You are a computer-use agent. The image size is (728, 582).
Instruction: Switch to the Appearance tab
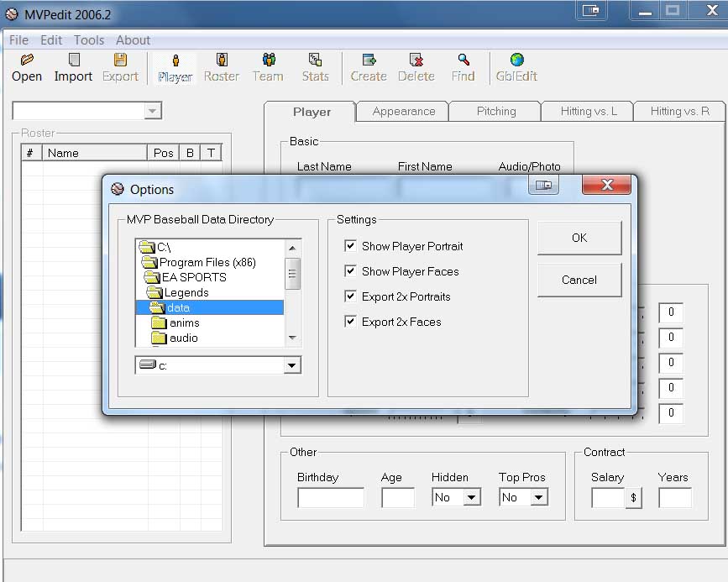(x=403, y=112)
